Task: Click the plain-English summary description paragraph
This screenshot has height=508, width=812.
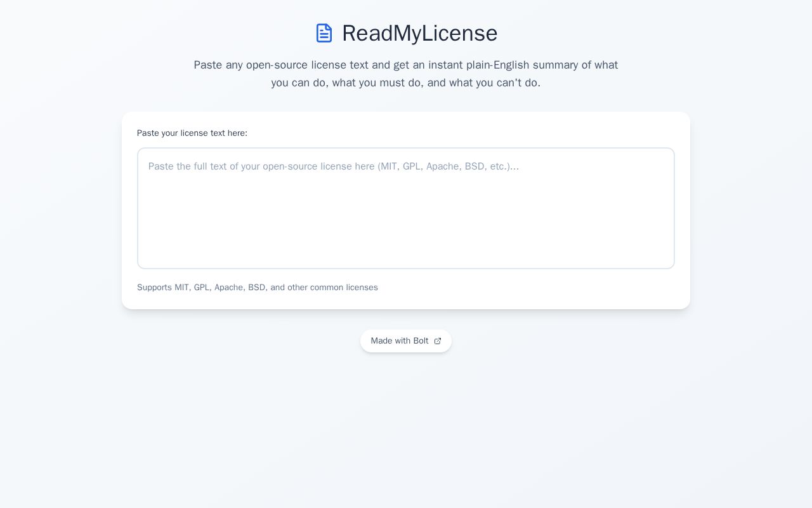Action: coord(406,74)
